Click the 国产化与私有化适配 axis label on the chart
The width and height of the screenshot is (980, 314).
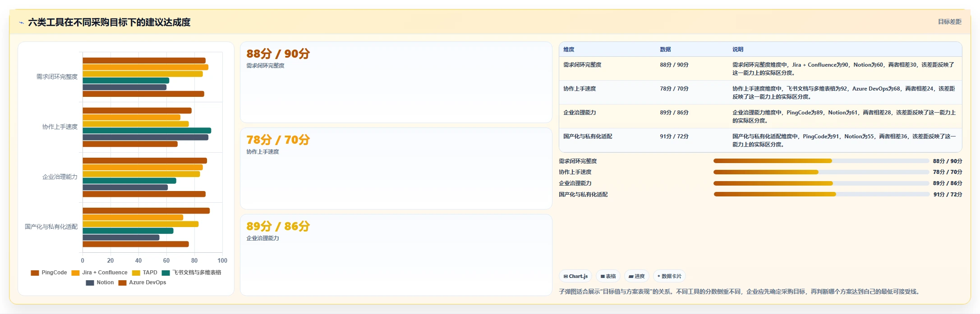[51, 227]
